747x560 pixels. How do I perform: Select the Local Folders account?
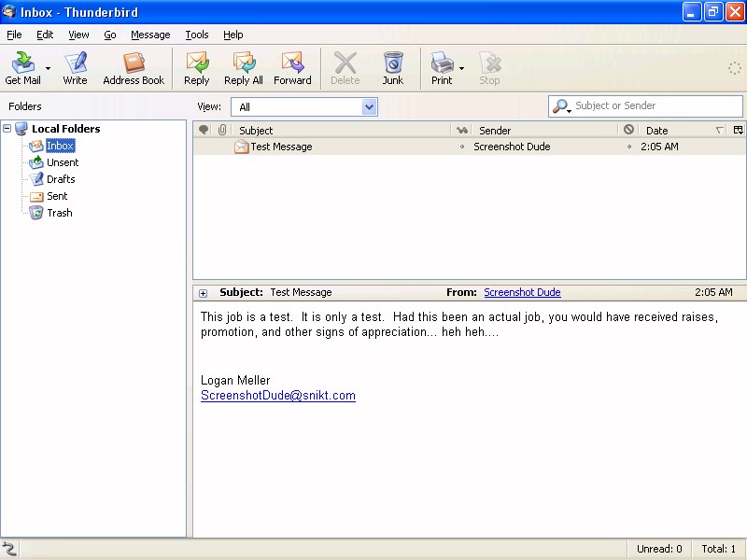tap(65, 129)
